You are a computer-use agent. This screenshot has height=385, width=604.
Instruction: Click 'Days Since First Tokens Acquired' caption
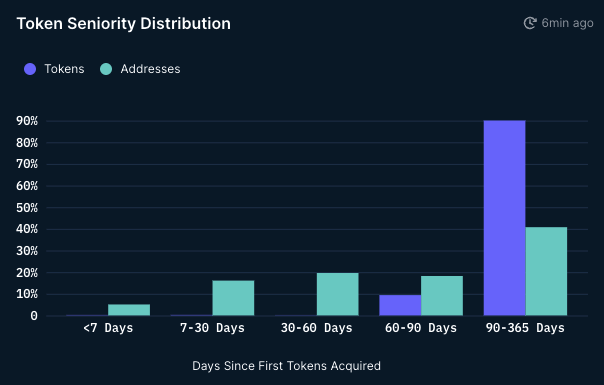click(286, 366)
